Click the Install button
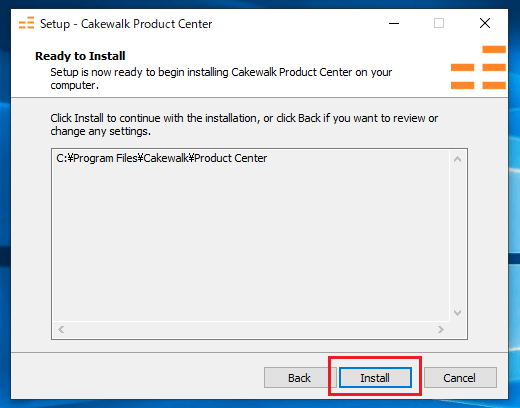The height and width of the screenshot is (408, 520). pyautogui.click(x=375, y=378)
